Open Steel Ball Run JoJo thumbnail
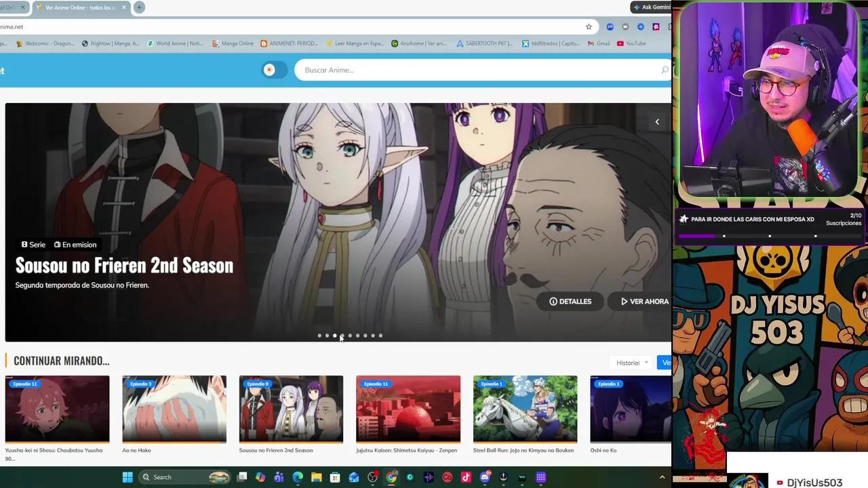This screenshot has width=868, height=488. (525, 409)
